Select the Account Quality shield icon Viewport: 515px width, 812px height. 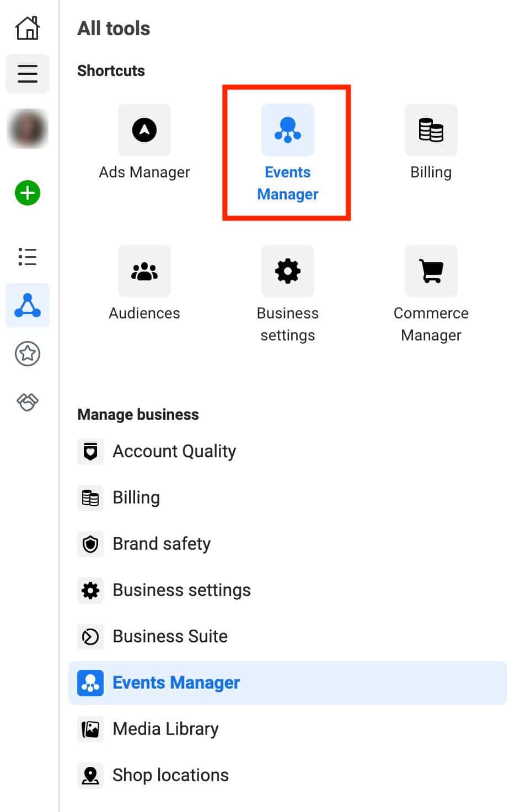click(90, 451)
